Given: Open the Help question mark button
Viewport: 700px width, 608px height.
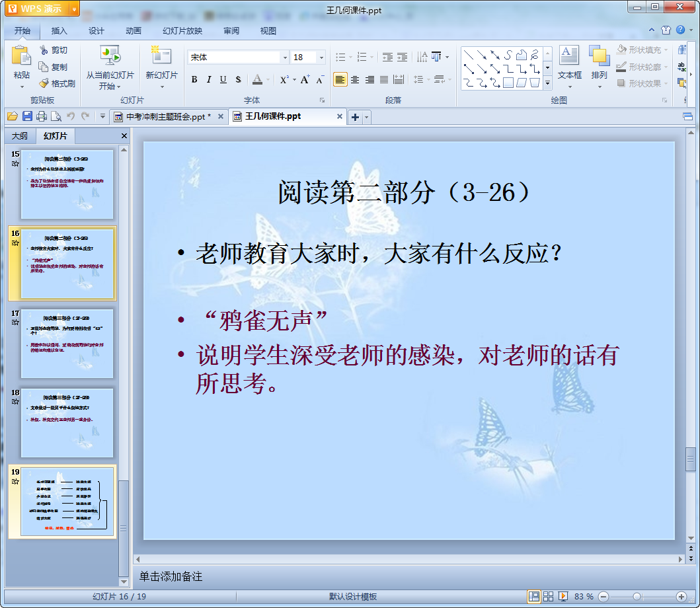Looking at the screenshot, I should (680, 30).
